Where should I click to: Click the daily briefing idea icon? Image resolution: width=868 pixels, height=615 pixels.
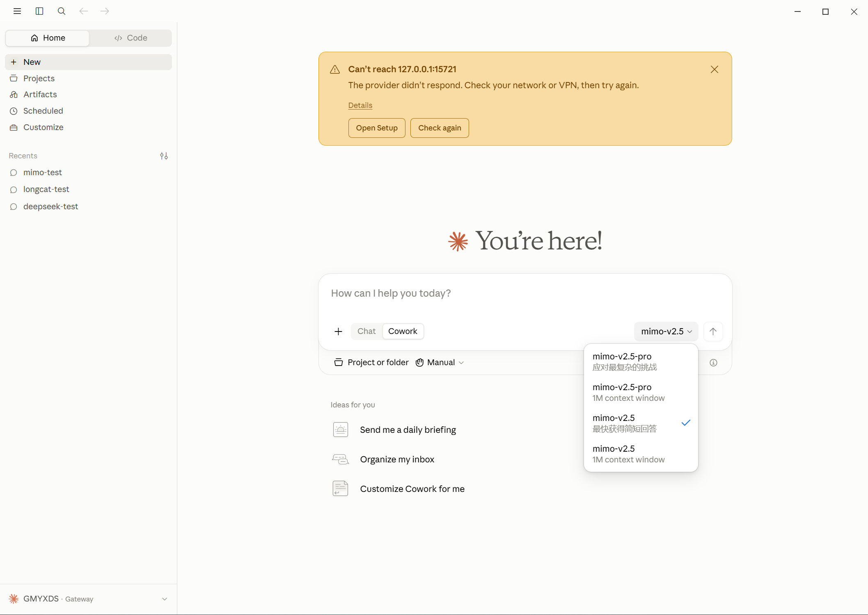coord(340,430)
